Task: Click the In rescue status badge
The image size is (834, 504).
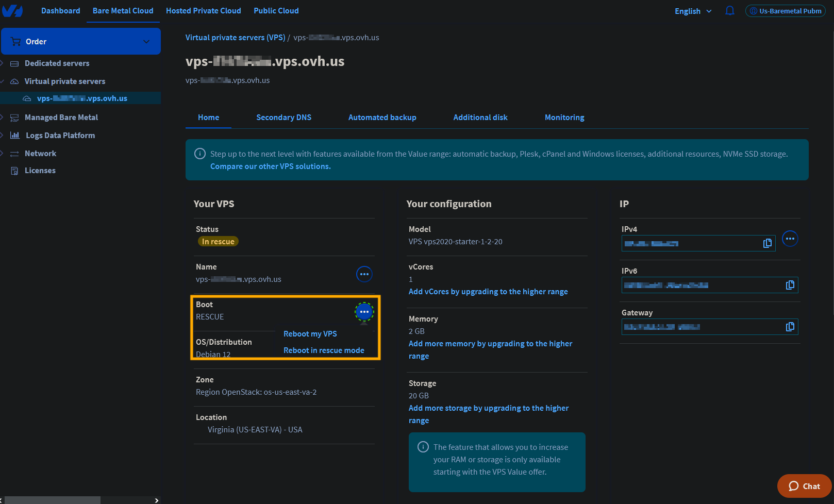Action: coord(218,242)
